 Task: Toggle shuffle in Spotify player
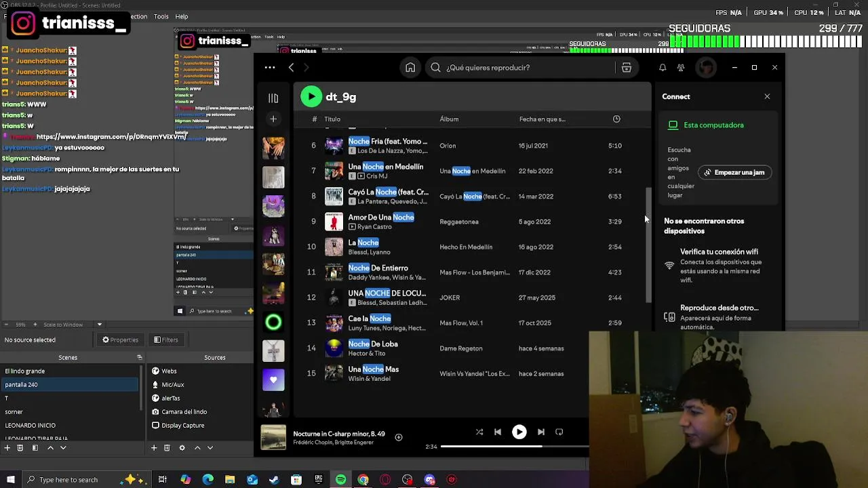479,432
